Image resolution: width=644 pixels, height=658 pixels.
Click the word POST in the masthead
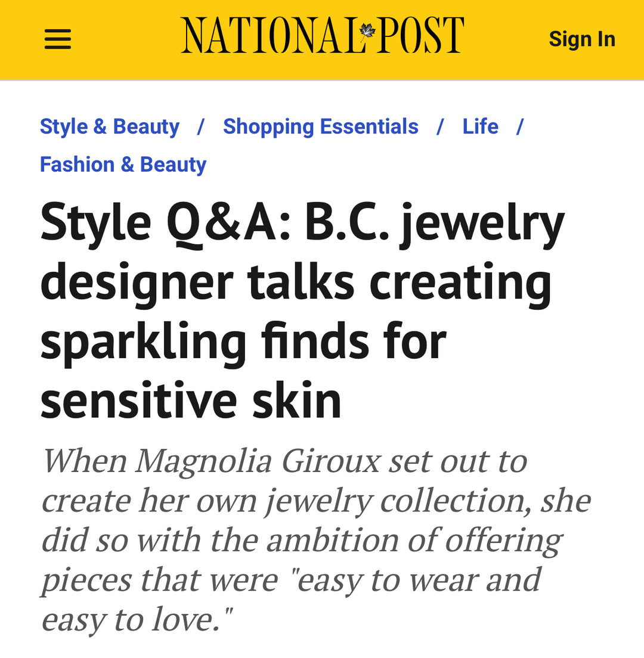[x=420, y=36]
